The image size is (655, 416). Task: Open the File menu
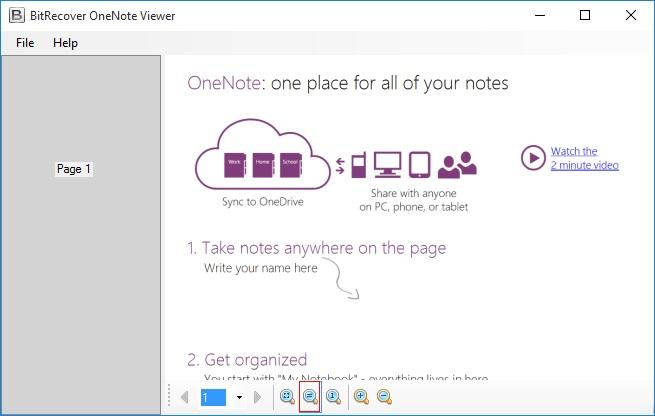[25, 43]
